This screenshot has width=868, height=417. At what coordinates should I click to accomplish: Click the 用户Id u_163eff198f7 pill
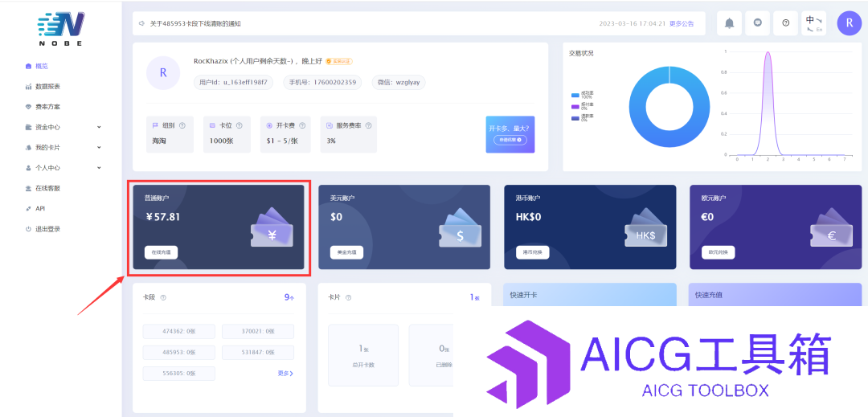pos(234,83)
